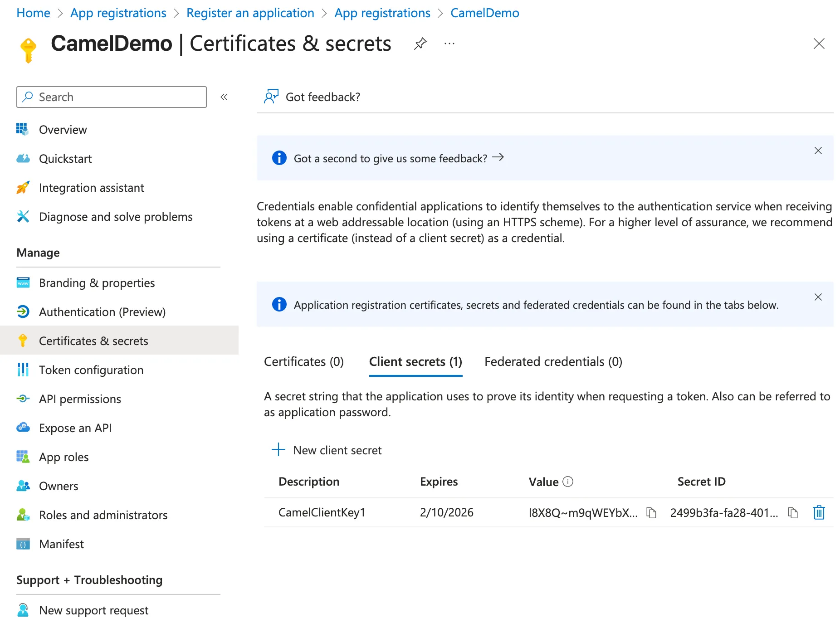Open Authentication (Preview) page

coord(102,312)
